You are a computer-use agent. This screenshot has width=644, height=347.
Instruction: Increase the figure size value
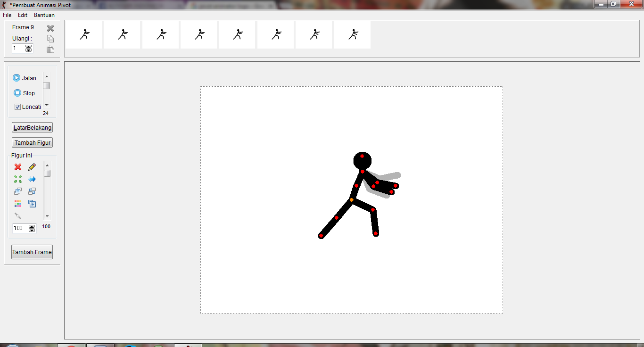[32, 226]
